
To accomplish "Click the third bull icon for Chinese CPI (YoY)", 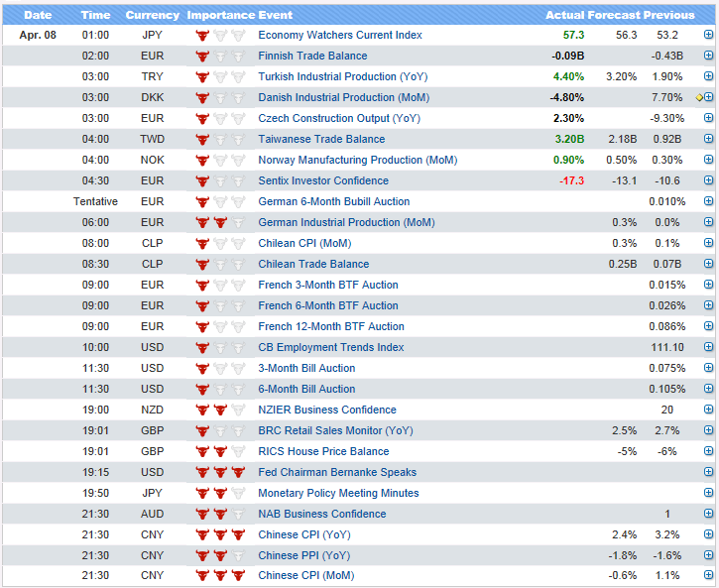I will 238,534.
